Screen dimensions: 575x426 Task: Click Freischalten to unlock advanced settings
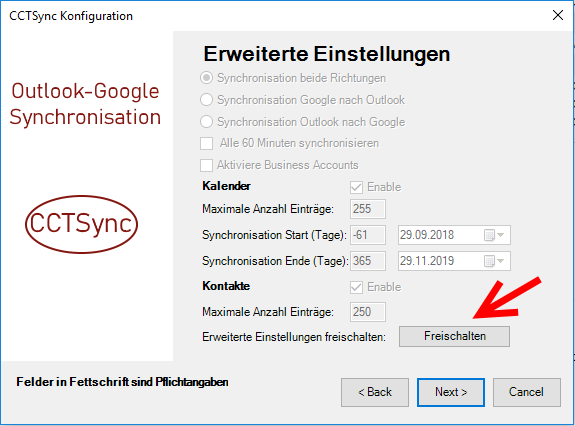[x=454, y=336]
